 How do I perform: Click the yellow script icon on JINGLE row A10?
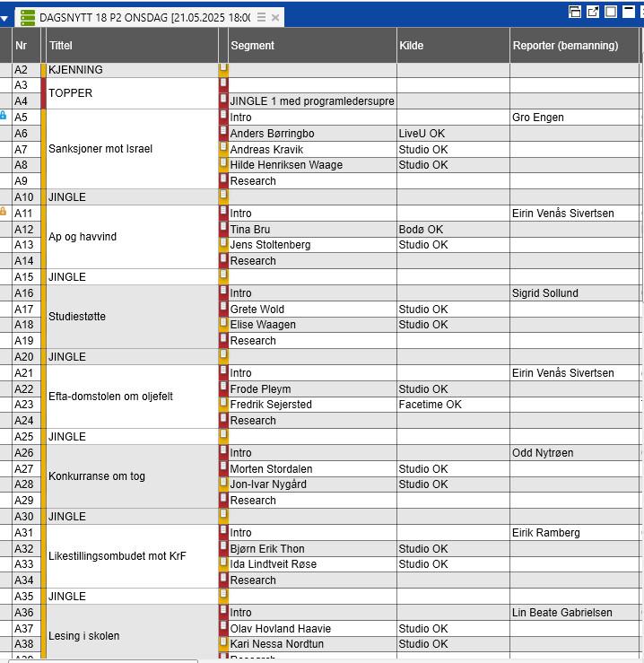(223, 196)
